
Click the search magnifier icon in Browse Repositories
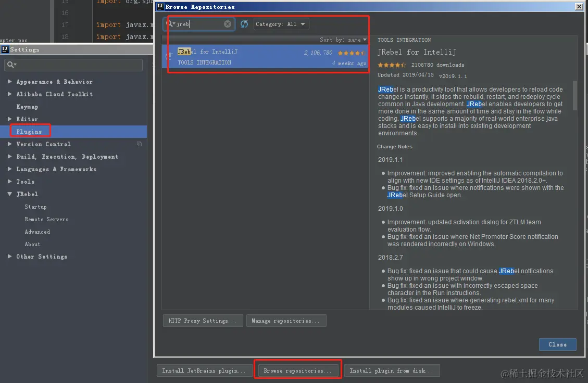[x=171, y=23]
